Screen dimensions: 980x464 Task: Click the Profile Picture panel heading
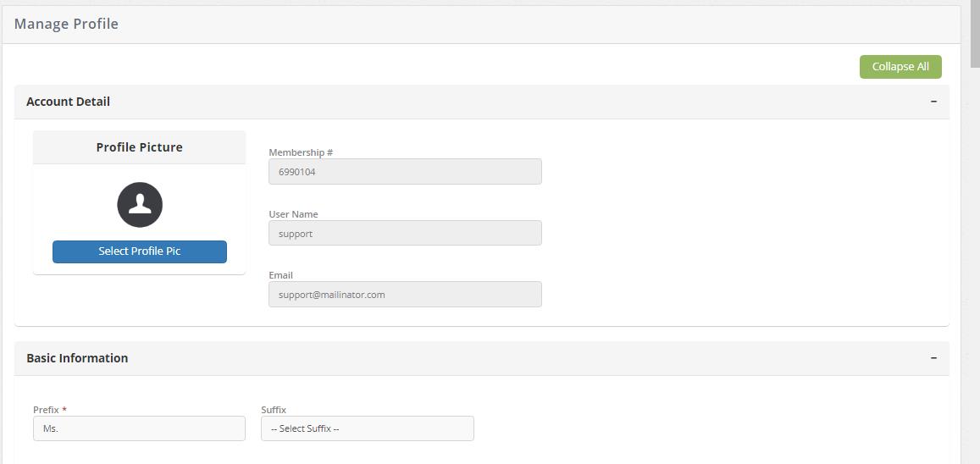pos(139,147)
